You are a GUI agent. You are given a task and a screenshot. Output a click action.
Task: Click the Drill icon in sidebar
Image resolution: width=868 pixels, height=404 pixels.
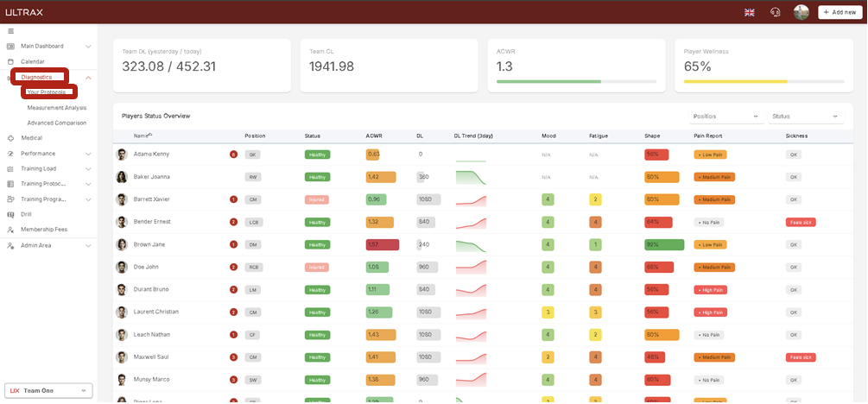pos(10,213)
